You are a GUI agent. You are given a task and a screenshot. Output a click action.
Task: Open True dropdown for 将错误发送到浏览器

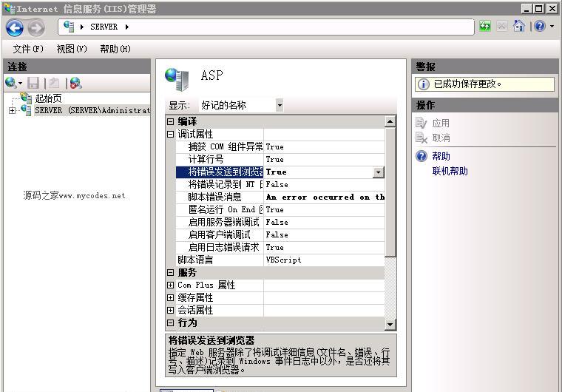click(x=379, y=172)
